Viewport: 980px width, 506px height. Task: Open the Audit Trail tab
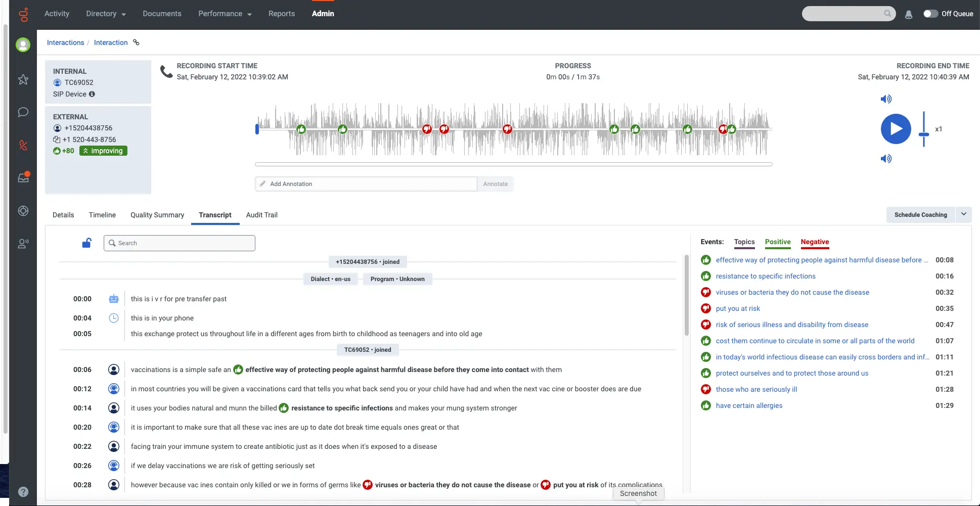[x=261, y=215]
